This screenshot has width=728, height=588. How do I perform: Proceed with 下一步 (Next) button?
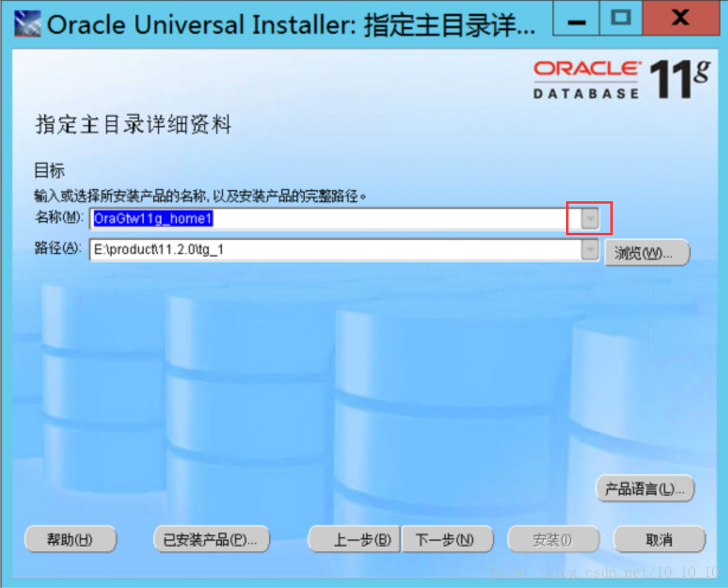point(447,539)
